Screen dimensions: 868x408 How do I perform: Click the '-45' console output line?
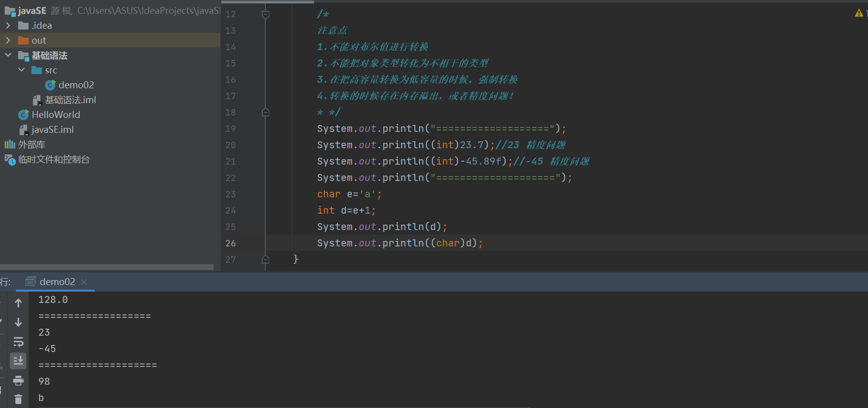[x=47, y=349]
